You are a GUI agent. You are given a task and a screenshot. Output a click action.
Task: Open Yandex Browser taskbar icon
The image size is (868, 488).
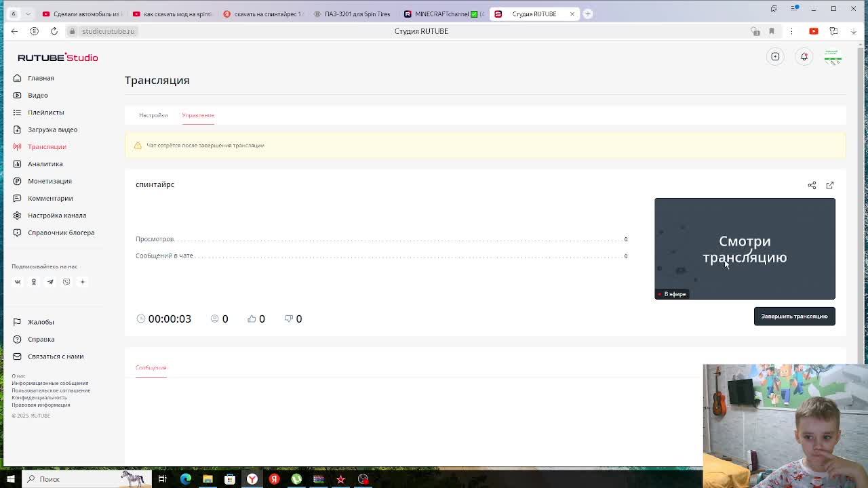(252, 479)
